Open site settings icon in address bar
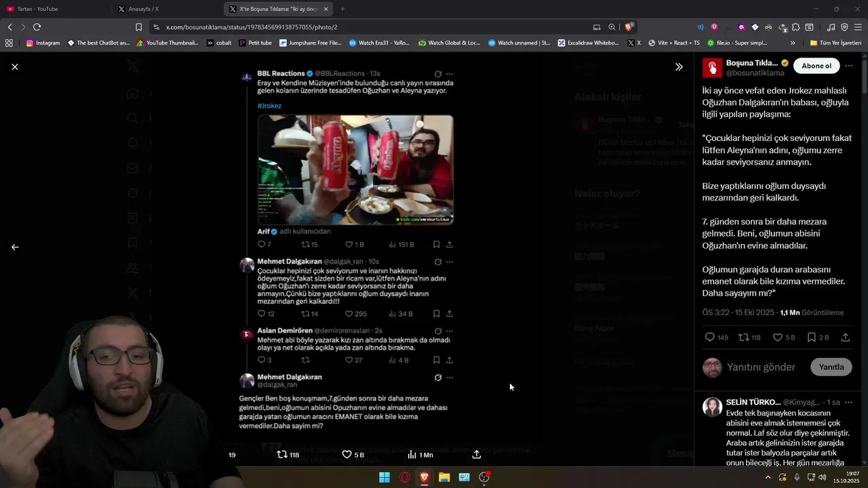 (157, 27)
